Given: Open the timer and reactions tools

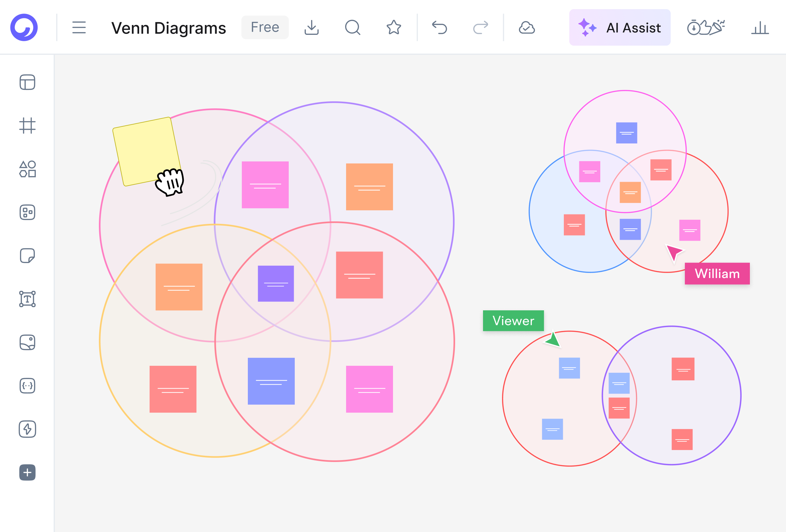Looking at the screenshot, I should tap(706, 27).
